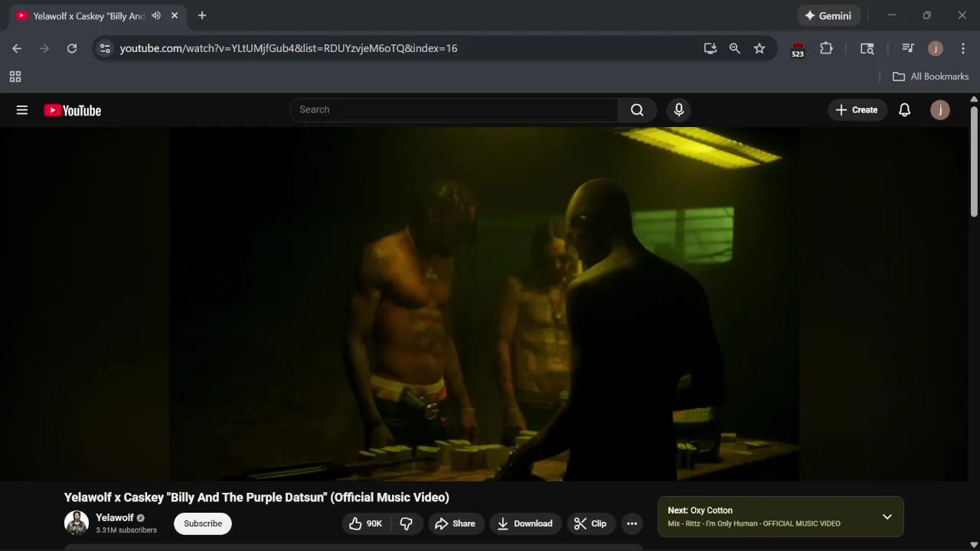The width and height of the screenshot is (980, 551).
Task: Open the media controls icon in toolbar
Action: [x=908, y=48]
